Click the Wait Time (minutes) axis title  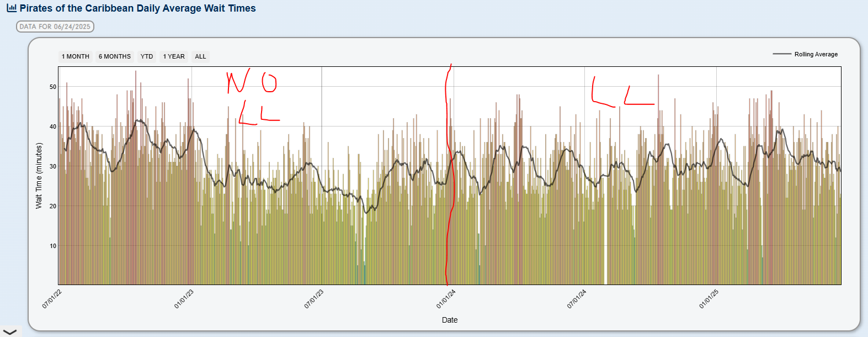pos(39,176)
